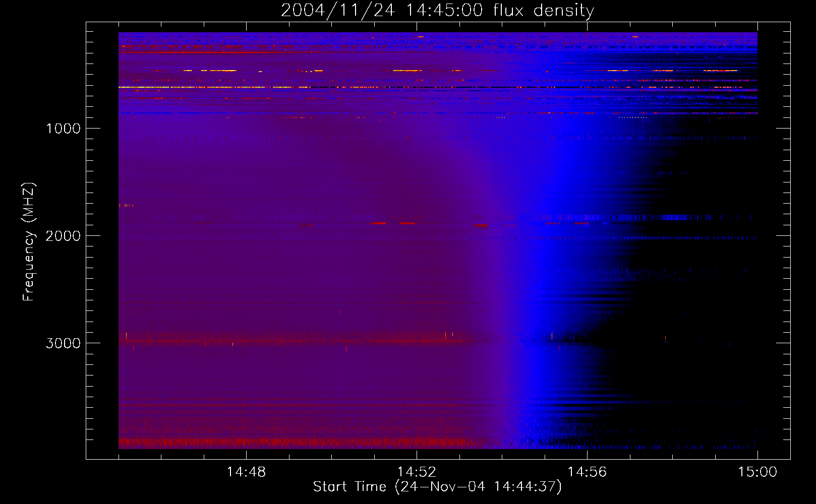Click the plot title '2004/11/24 14:45:00 flux density'
The height and width of the screenshot is (504, 816).
[437, 10]
